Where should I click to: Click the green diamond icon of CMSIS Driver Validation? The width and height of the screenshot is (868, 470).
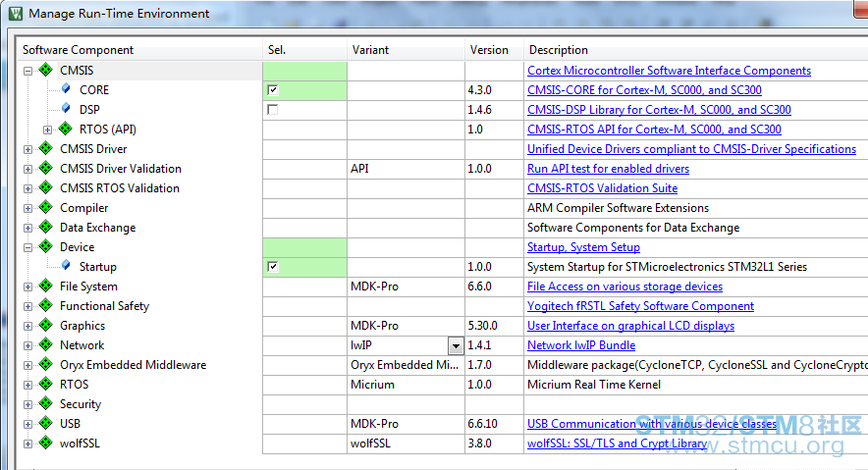click(46, 168)
